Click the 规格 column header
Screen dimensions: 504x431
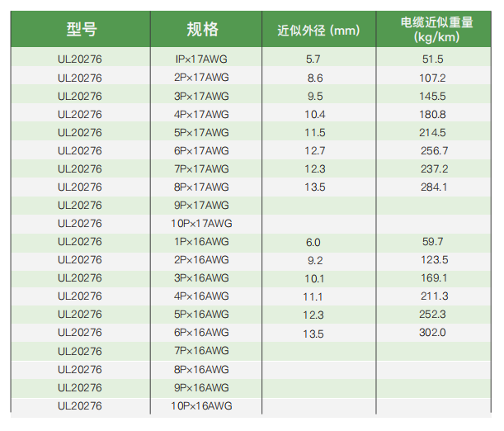[202, 30]
